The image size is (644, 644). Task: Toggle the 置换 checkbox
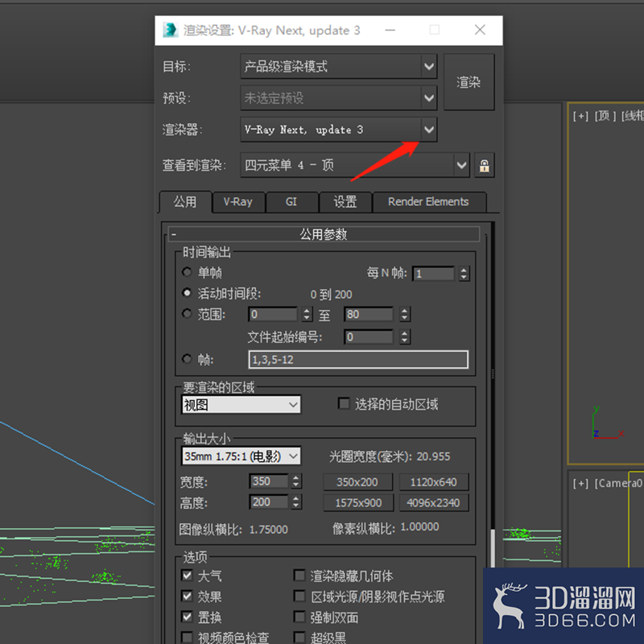[x=187, y=617]
